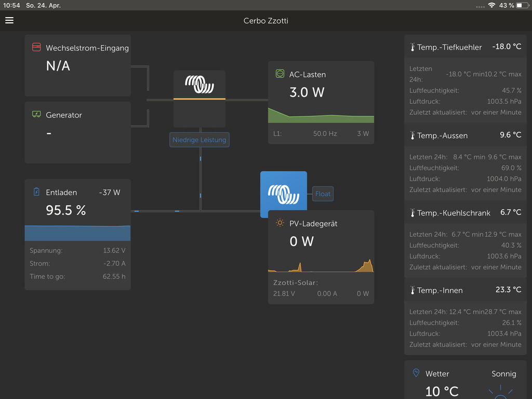Click the 1003.4 hPa Luftdruck value
This screenshot has width=532, height=399.
coord(504,334)
